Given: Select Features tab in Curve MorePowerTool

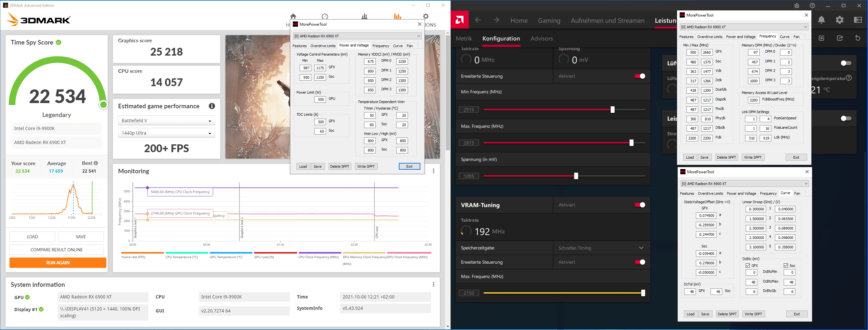Looking at the screenshot, I should click(687, 193).
